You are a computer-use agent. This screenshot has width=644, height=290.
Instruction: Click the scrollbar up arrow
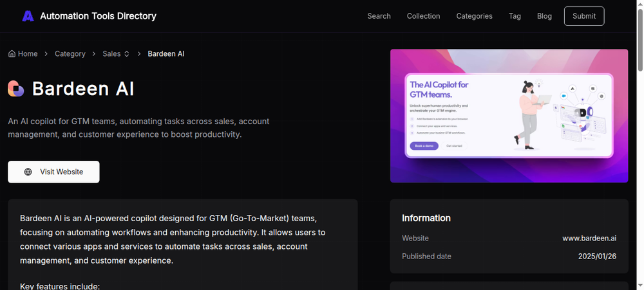(640, 4)
